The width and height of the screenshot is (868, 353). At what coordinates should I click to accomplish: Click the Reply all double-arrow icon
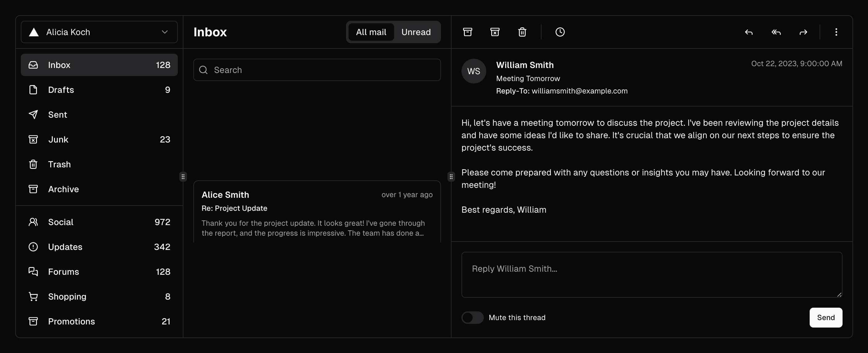click(x=776, y=32)
